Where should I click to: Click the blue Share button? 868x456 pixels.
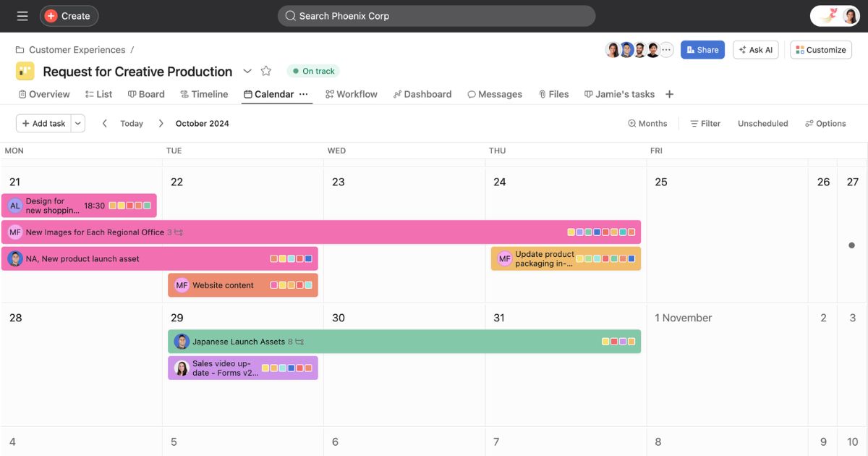(702, 50)
